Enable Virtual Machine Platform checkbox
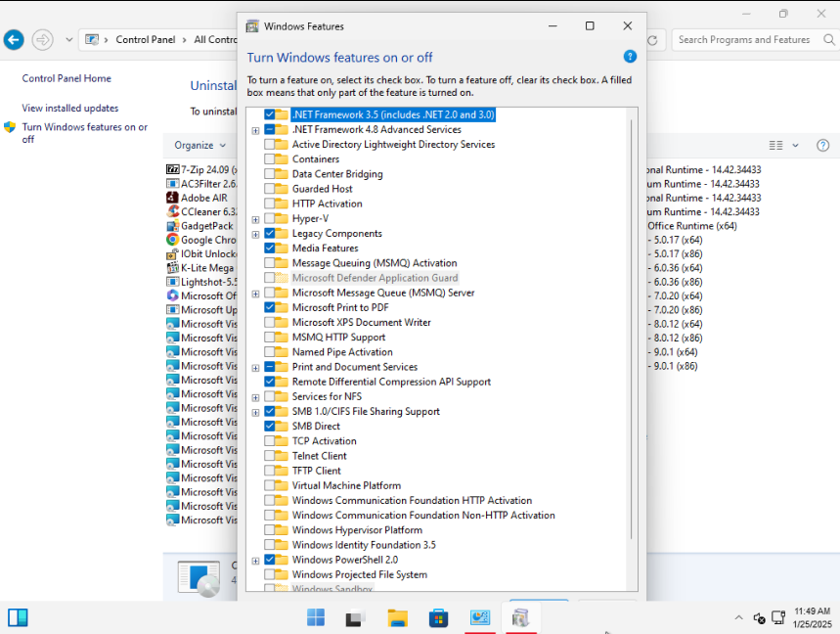 point(270,485)
